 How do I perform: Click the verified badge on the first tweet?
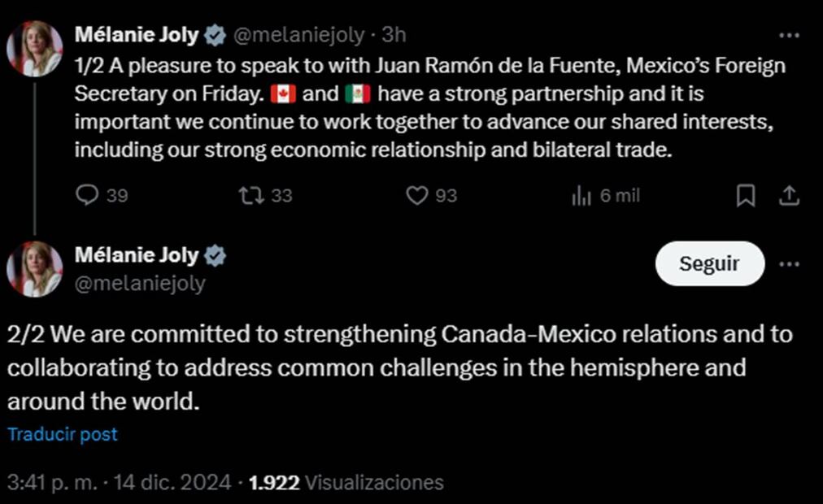213,34
